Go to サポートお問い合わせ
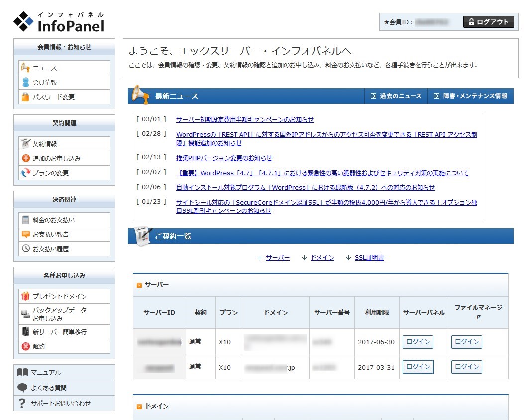 tap(64, 403)
